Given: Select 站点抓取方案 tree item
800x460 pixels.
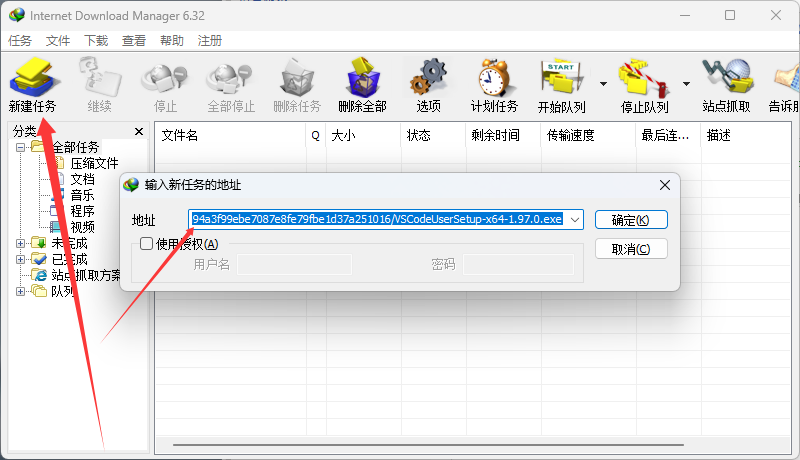Looking at the screenshot, I should point(86,275).
